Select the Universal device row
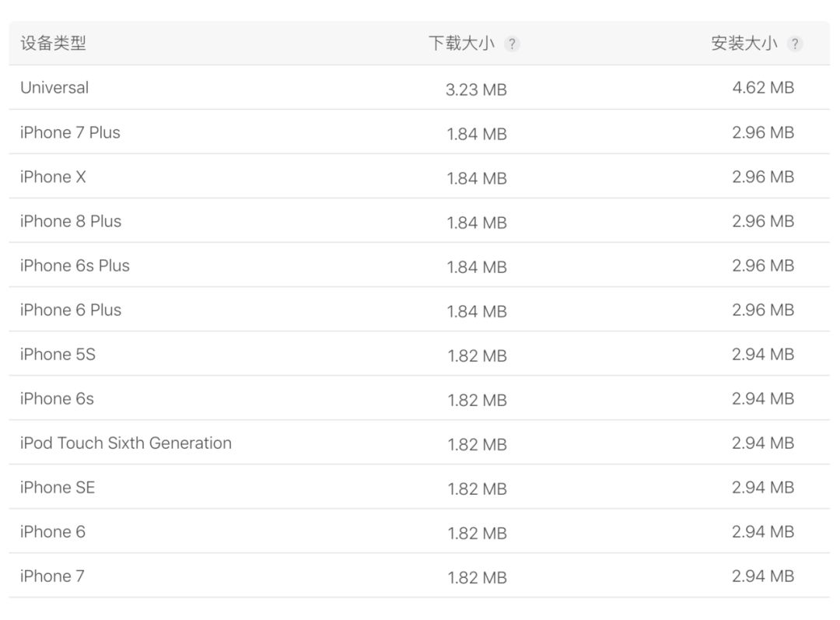The width and height of the screenshot is (840, 620). tap(54, 88)
